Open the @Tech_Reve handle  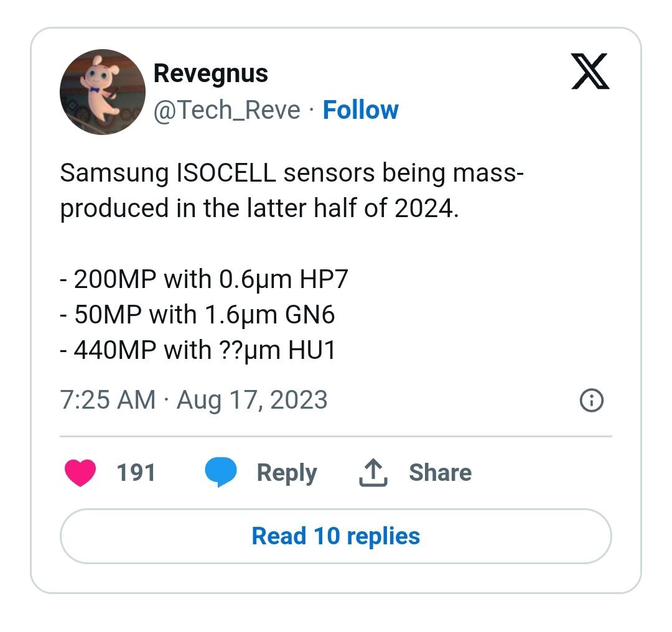[x=226, y=110]
